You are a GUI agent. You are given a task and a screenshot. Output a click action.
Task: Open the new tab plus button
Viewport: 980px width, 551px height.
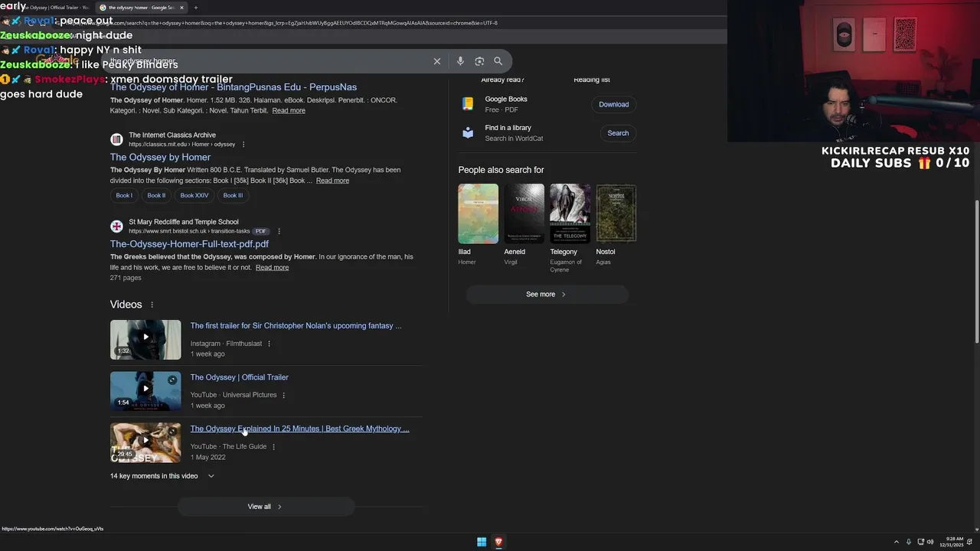tap(195, 8)
